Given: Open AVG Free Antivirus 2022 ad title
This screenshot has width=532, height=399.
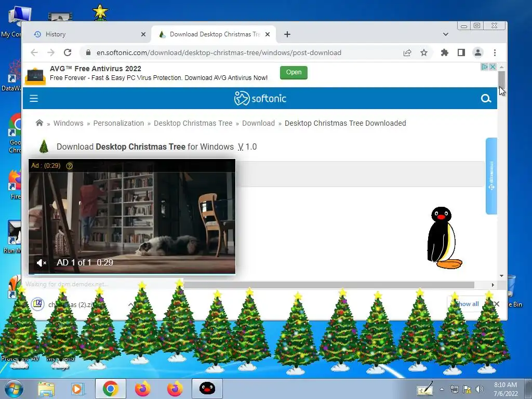Looking at the screenshot, I should pos(96,69).
